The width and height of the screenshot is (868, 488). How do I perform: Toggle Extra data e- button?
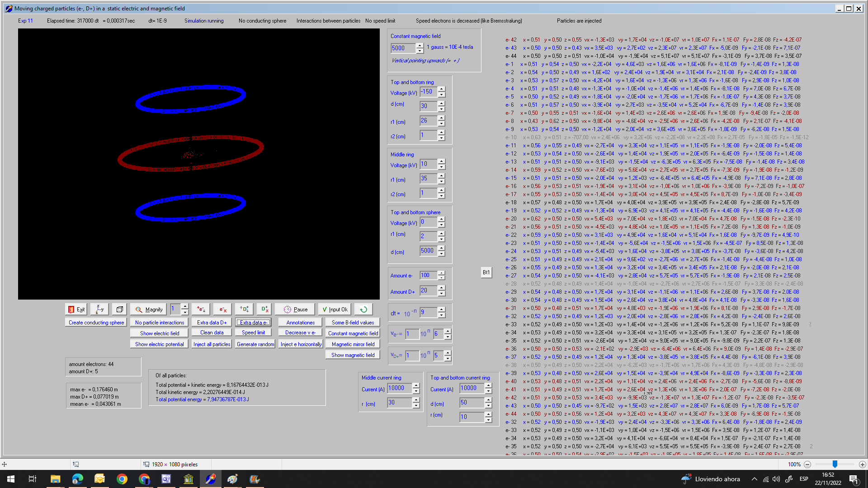[x=253, y=323]
